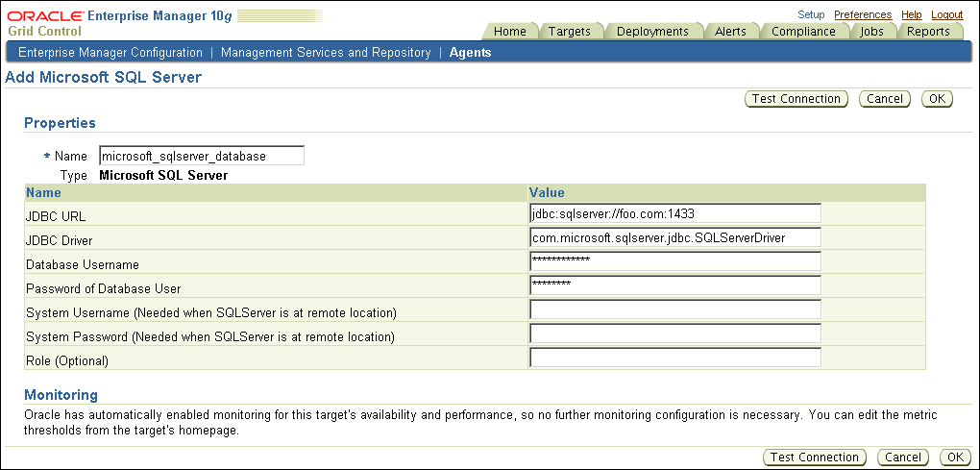This screenshot has width=980, height=470.
Task: Click the Database Username row label
Action: coord(83,265)
